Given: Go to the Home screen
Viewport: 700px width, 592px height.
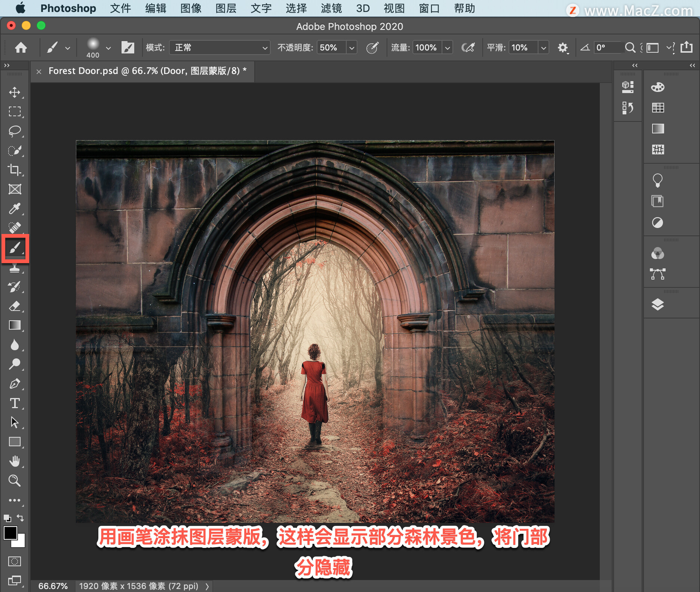Looking at the screenshot, I should (x=21, y=47).
